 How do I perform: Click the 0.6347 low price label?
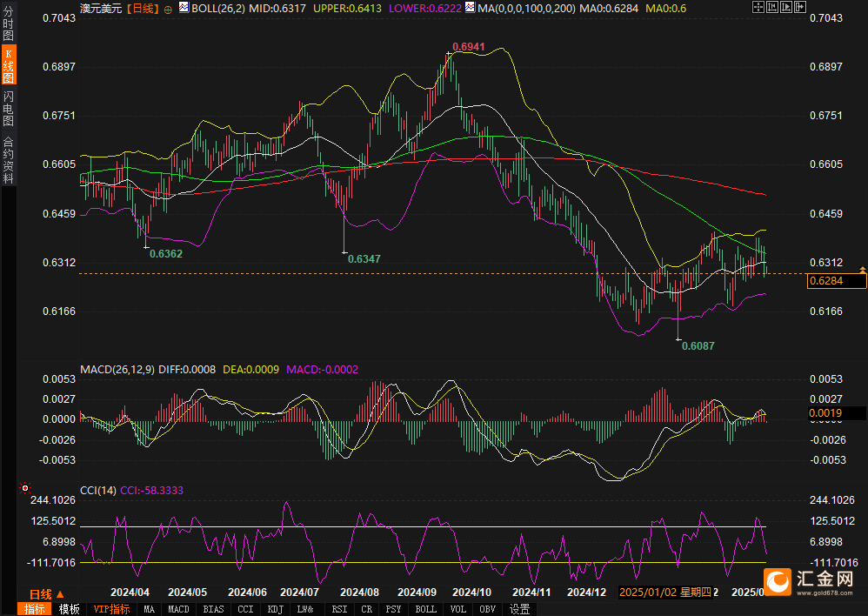(x=364, y=258)
